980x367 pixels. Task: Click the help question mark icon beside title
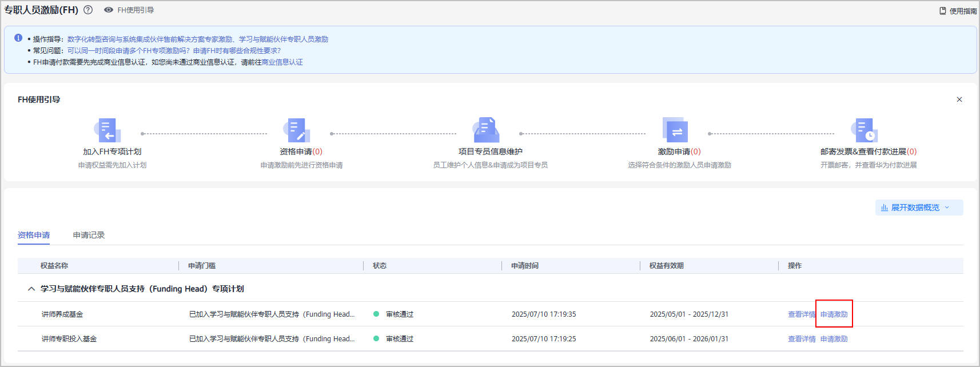point(88,10)
